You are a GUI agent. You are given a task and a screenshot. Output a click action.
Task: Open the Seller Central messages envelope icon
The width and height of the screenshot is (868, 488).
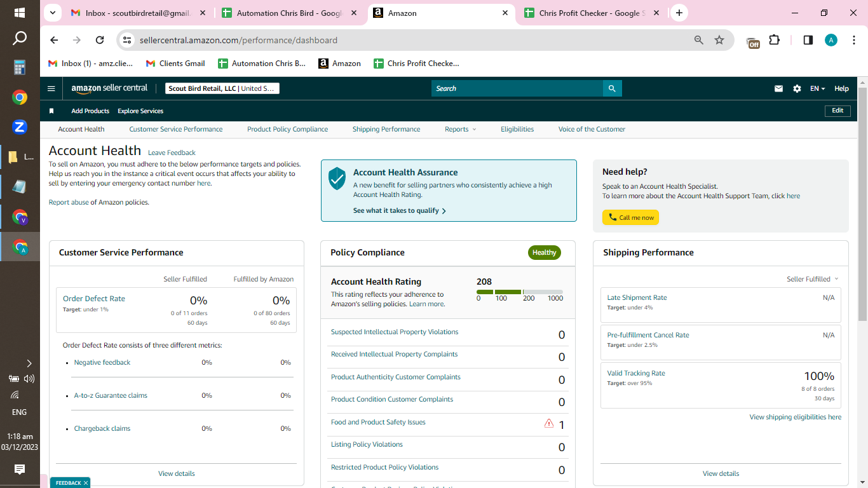(x=778, y=89)
